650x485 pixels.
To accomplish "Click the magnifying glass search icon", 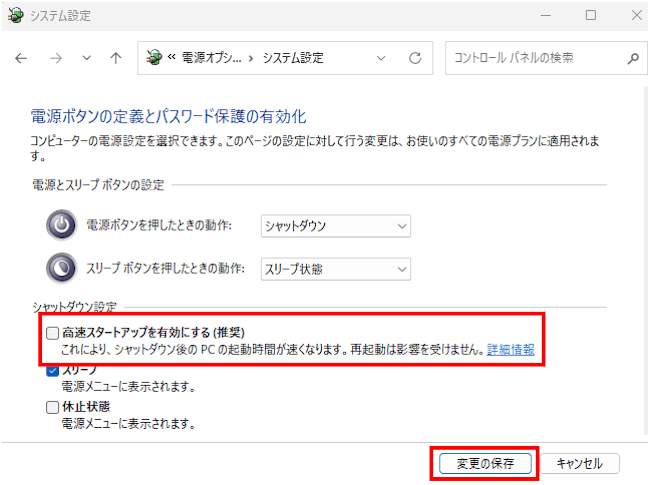I will tap(633, 58).
